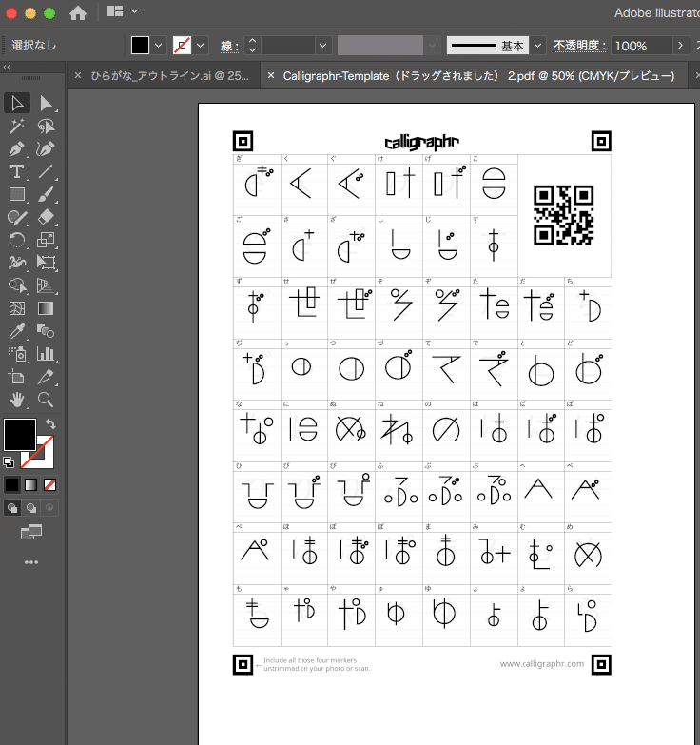The image size is (700, 745).
Task: Pick the Rectangle tool
Action: (17, 194)
